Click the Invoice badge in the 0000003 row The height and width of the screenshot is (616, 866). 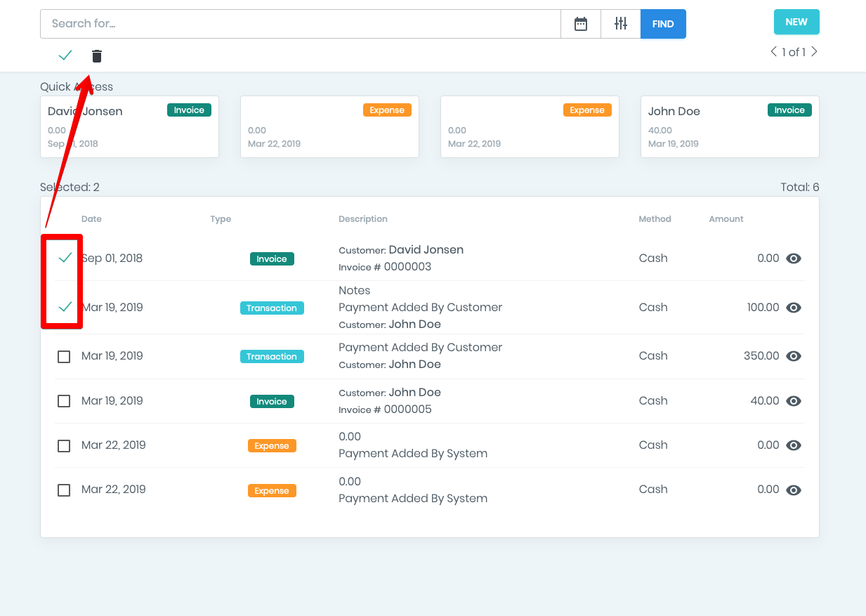click(272, 259)
